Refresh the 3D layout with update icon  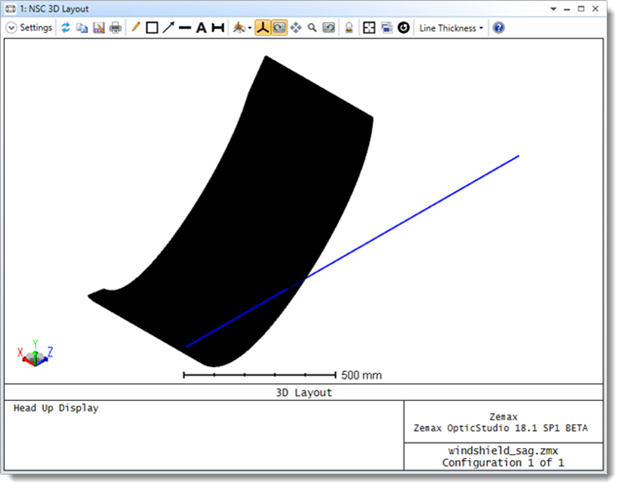[x=65, y=28]
